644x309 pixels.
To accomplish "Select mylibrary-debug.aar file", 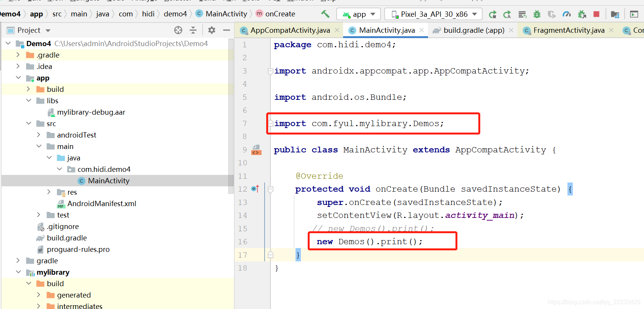I will (x=91, y=112).
